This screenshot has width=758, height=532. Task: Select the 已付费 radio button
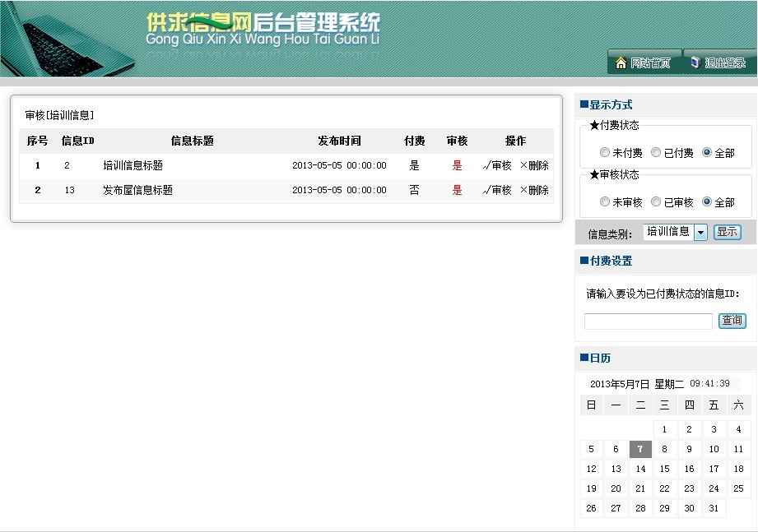click(x=656, y=153)
